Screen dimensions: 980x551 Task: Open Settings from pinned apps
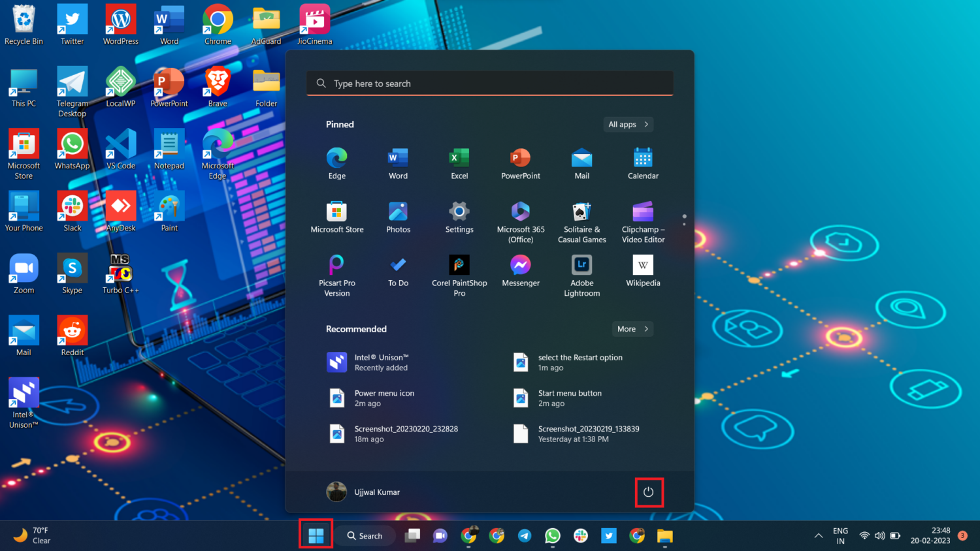(459, 217)
